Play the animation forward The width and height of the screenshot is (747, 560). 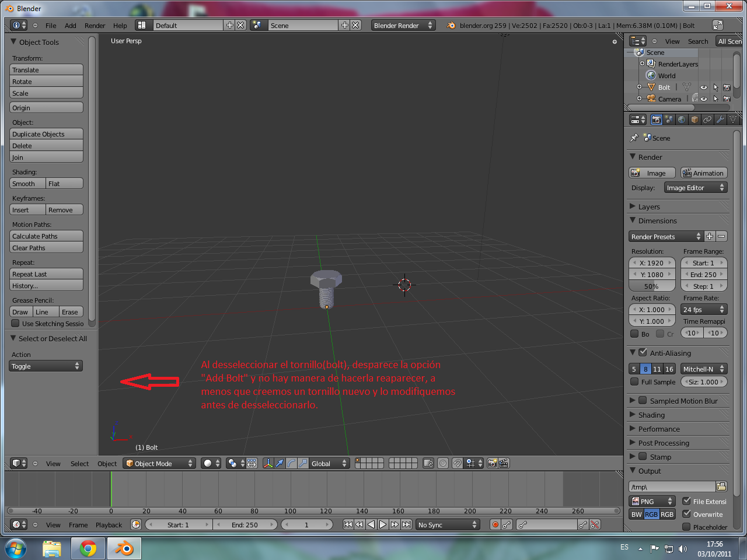[383, 524]
